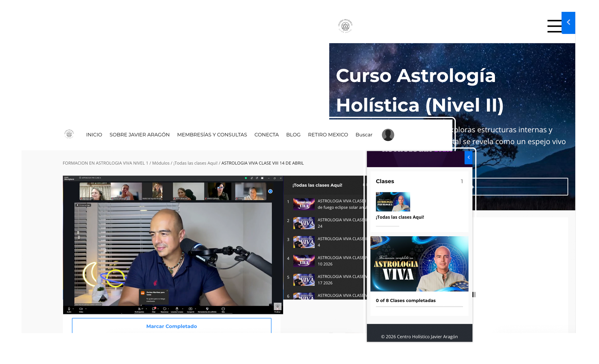Screen dimensions: 599x364
Task: Click Levantar la mano raise hand toggle
Action: pos(177,309)
